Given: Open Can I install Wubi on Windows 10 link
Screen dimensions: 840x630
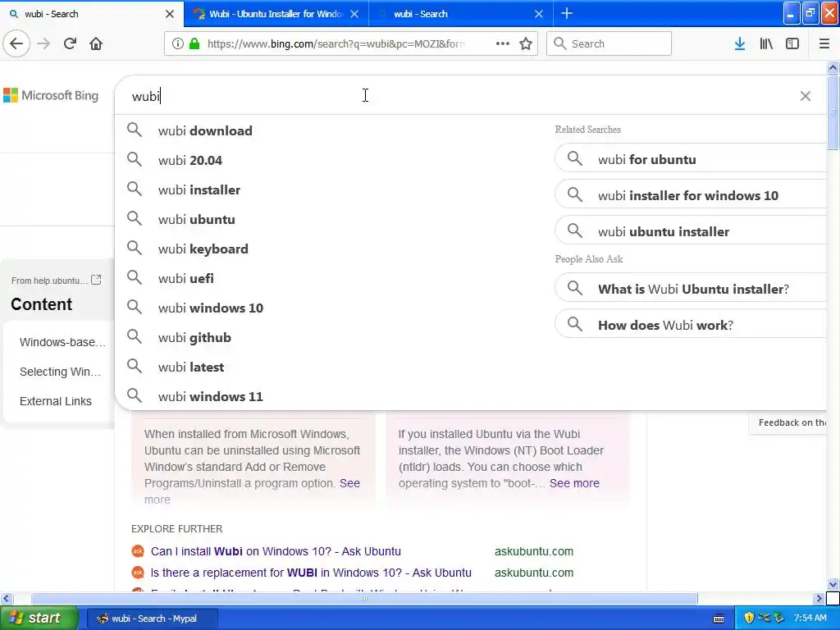Looking at the screenshot, I should point(276,551).
